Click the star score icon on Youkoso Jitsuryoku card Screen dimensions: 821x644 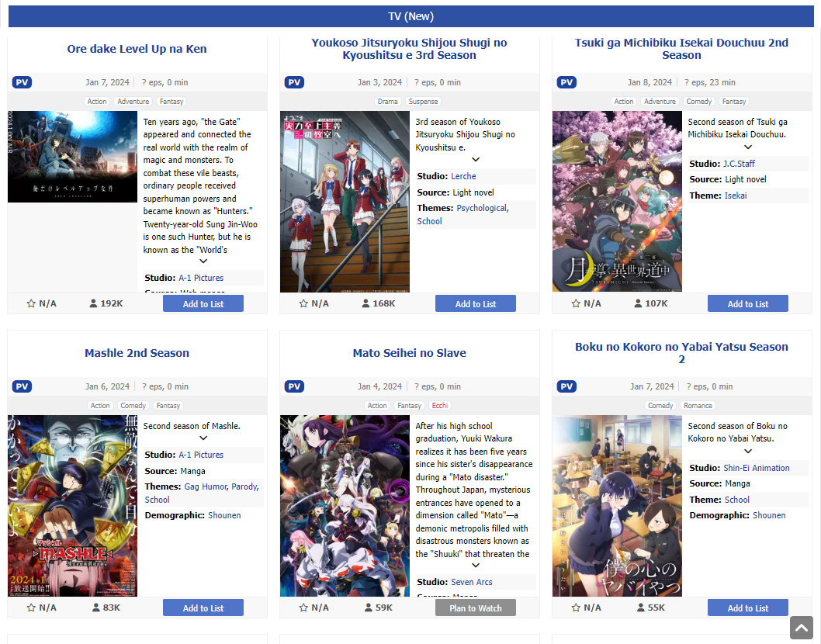[x=303, y=303]
